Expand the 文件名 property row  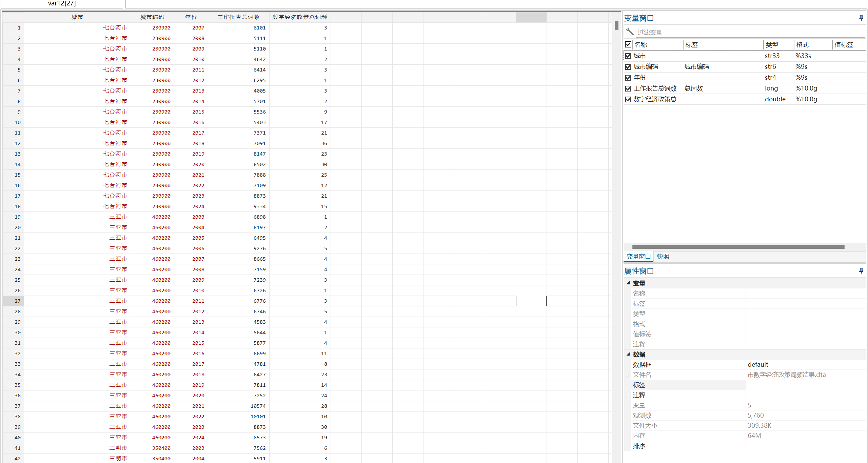point(628,375)
